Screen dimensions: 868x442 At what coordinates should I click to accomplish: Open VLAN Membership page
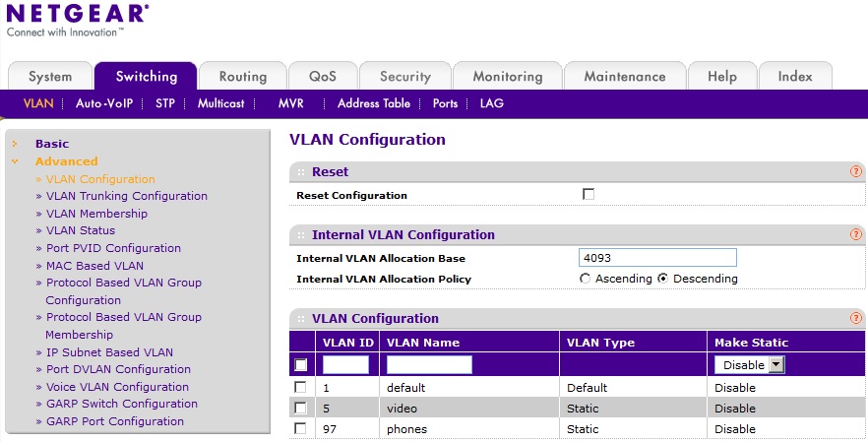96,214
